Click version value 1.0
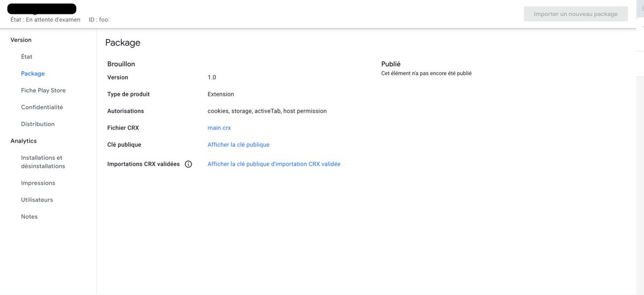Screen dimensions: 644x295 click(212, 77)
